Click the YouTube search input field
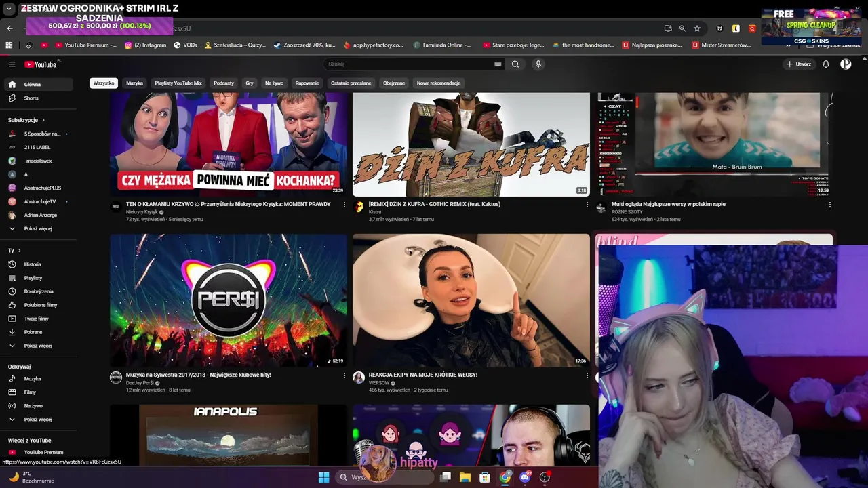Viewport: 868px width, 488px height. coord(409,64)
